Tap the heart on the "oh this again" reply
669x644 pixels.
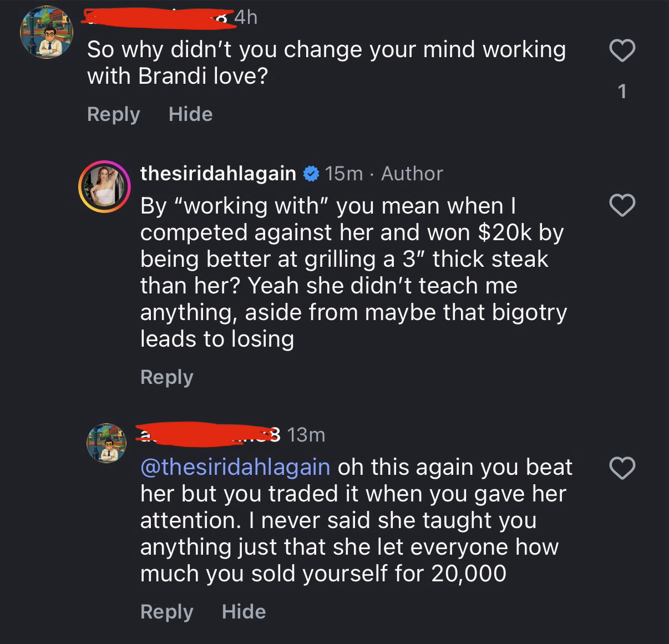click(622, 468)
